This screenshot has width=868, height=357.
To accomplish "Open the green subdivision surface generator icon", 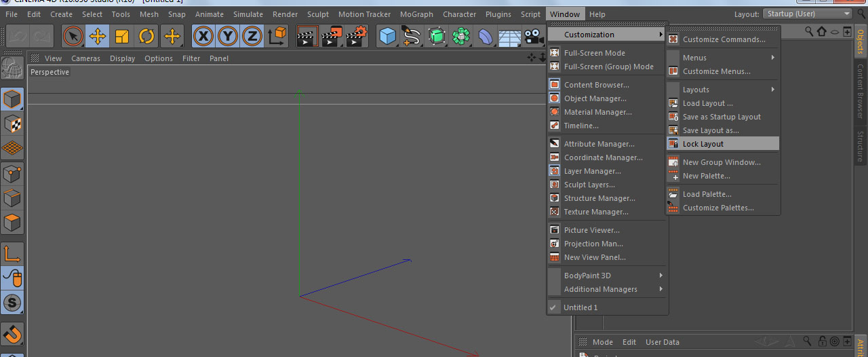I will 437,36.
